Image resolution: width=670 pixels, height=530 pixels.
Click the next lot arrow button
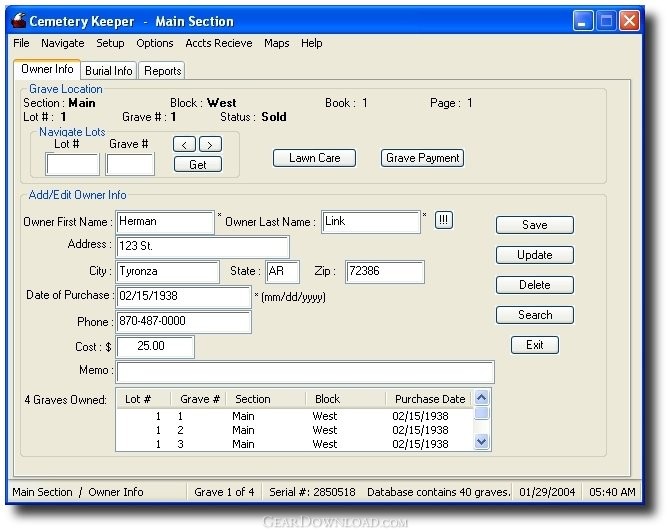coord(210,144)
